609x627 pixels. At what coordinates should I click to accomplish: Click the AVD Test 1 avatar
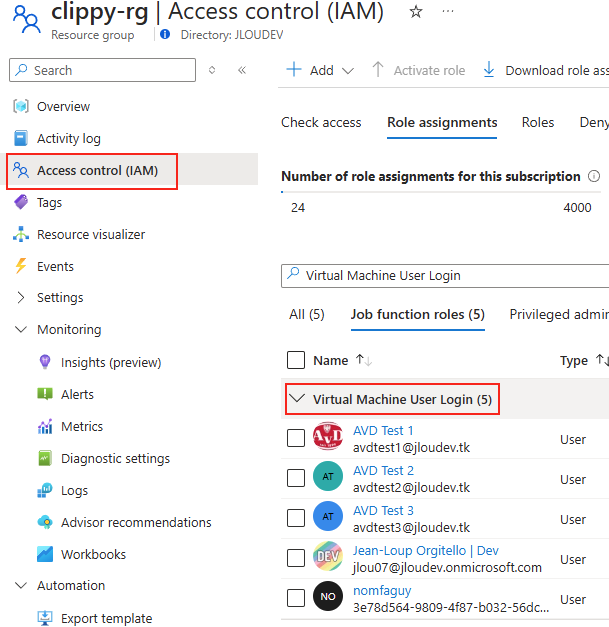[328, 436]
